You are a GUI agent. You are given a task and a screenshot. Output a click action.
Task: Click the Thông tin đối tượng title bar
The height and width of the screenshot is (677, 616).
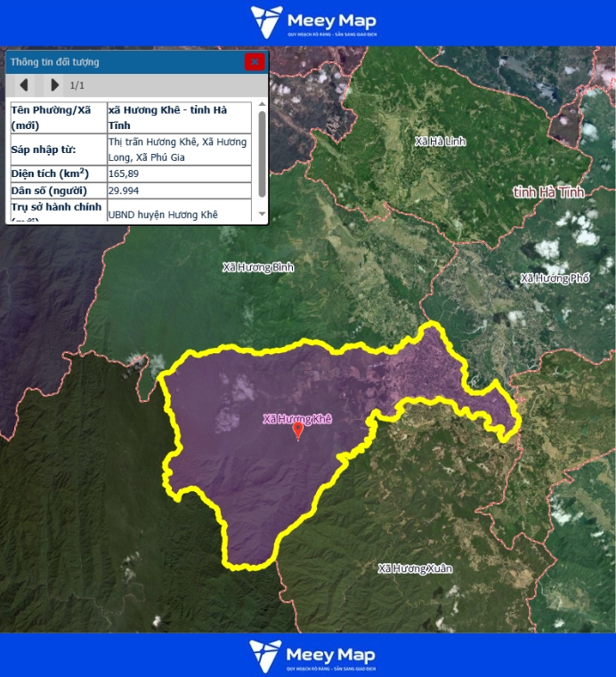[125, 61]
